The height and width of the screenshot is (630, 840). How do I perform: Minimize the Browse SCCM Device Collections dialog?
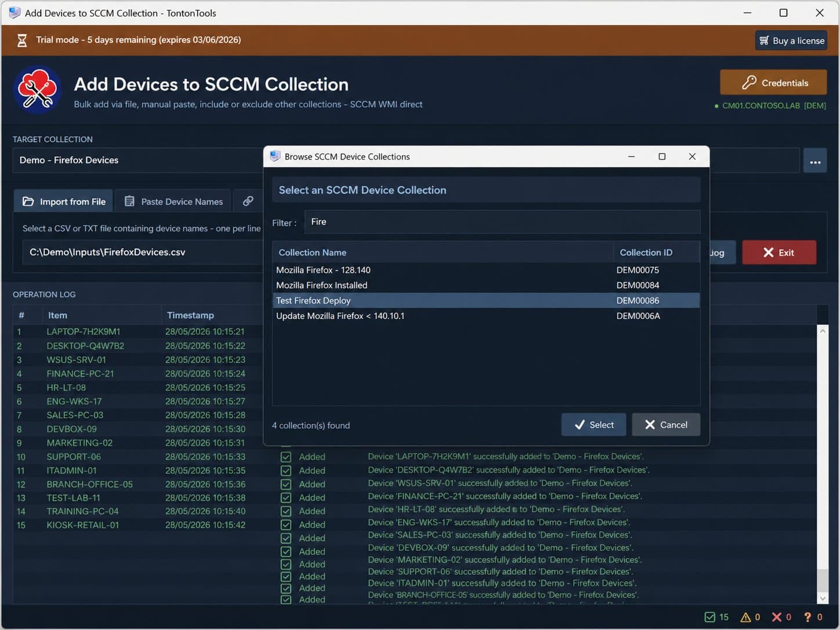631,157
